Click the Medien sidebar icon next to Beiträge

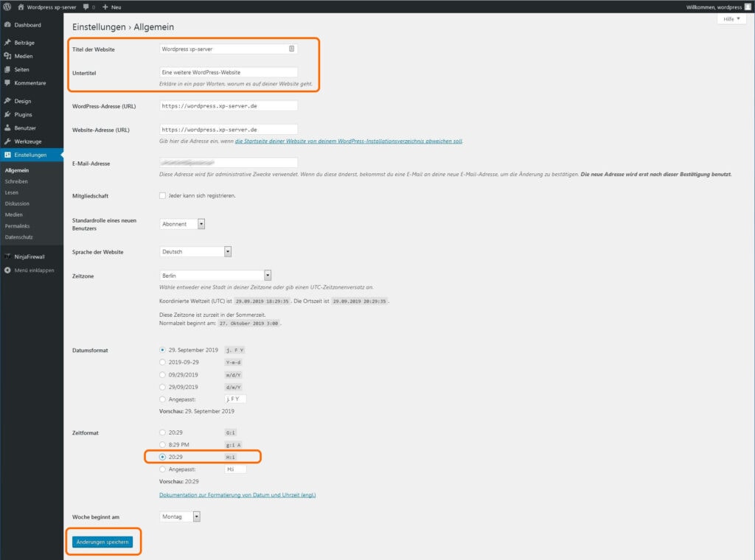tap(7, 56)
